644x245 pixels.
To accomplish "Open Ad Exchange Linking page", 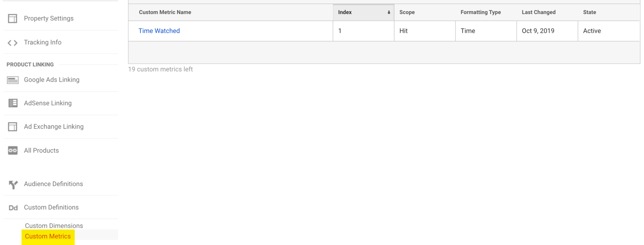I will (54, 126).
